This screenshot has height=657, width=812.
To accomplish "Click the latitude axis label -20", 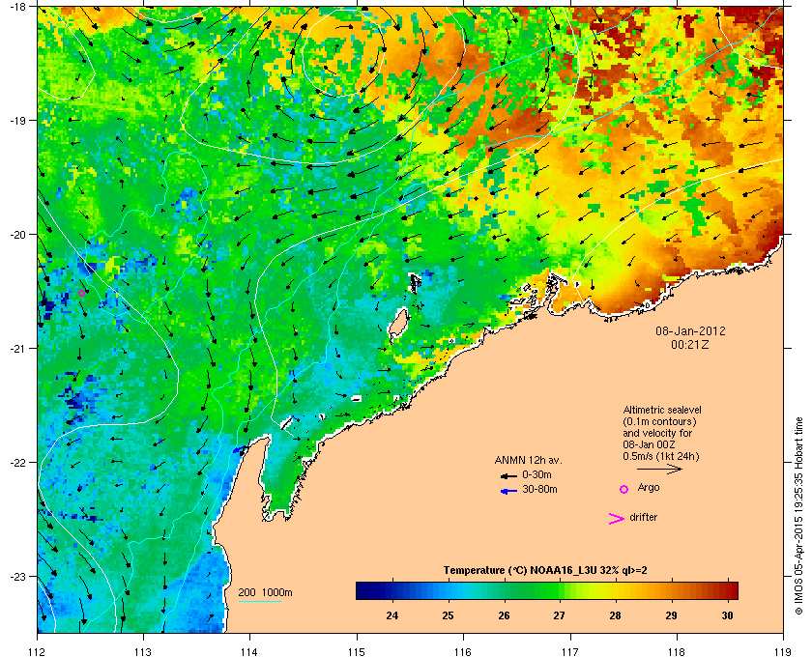I will click(16, 234).
